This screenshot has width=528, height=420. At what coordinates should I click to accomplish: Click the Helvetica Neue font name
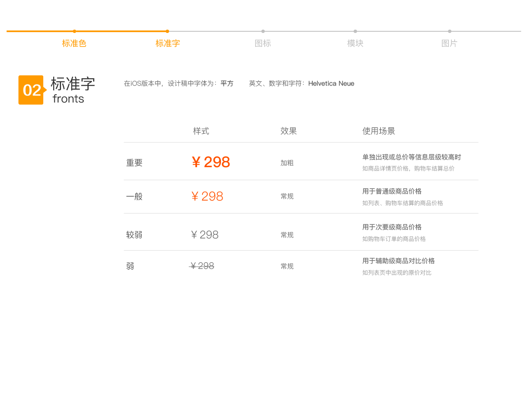[x=331, y=83]
